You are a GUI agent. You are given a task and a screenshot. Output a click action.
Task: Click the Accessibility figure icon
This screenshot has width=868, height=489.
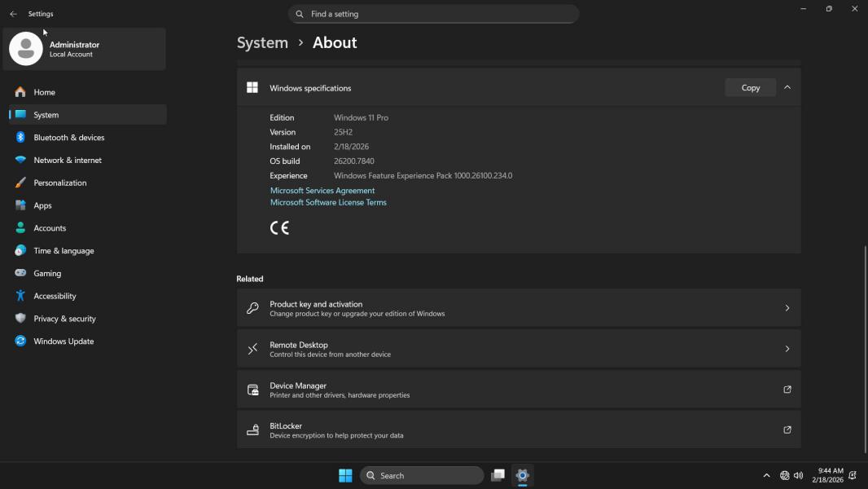tap(20, 296)
